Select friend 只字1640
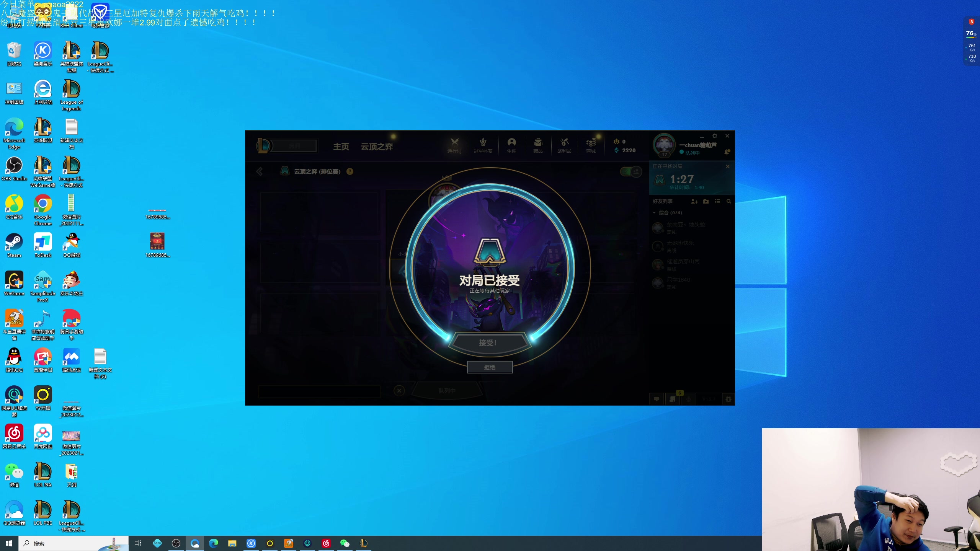The height and width of the screenshot is (551, 980). (x=691, y=283)
